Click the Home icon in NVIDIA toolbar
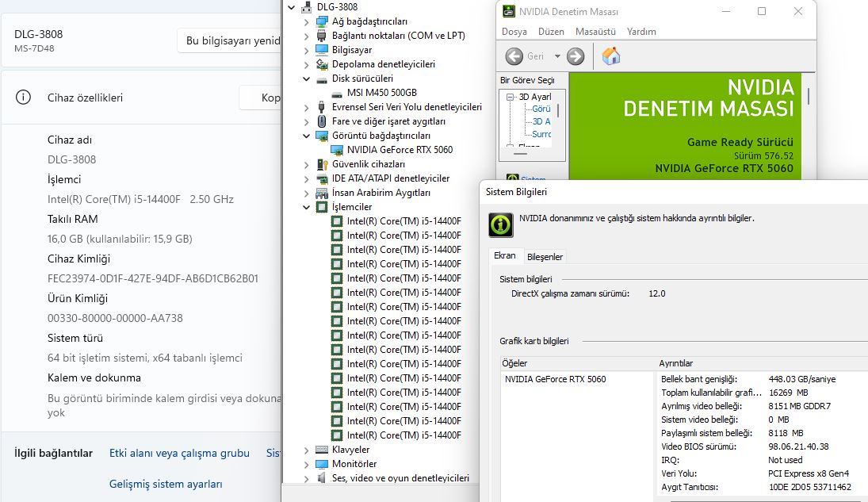The width and height of the screenshot is (868, 502). pyautogui.click(x=611, y=56)
